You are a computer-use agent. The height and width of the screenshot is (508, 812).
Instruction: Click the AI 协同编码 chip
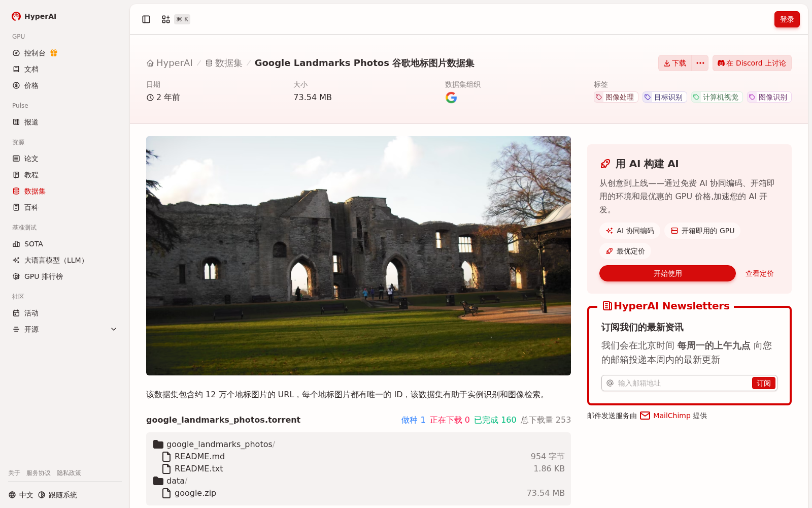(630, 231)
